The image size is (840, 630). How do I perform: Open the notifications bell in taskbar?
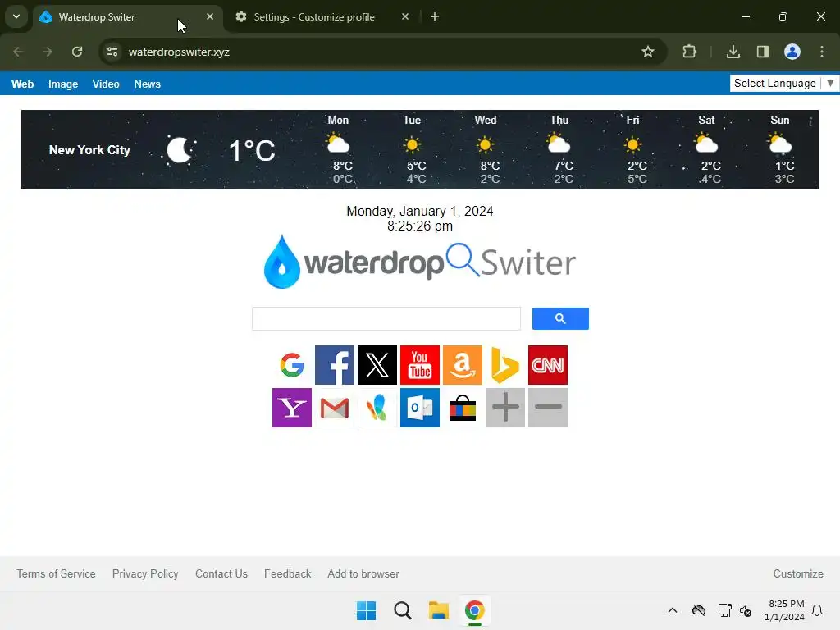coord(817,610)
